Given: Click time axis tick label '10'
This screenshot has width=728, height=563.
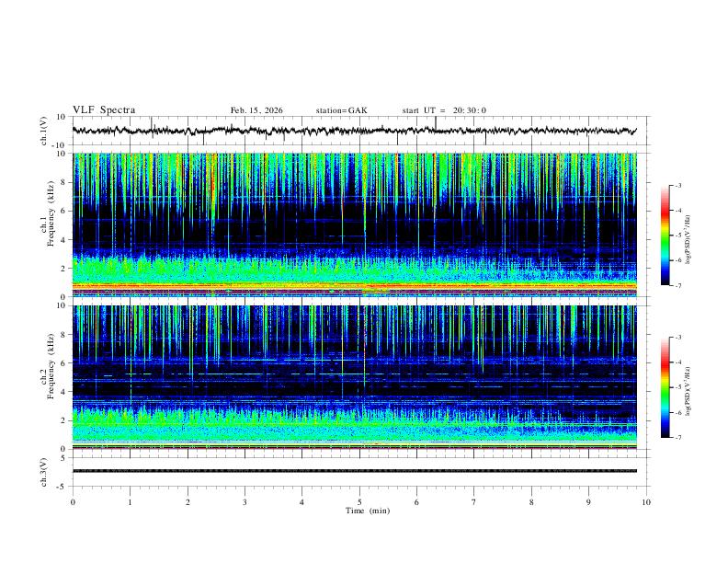Looking at the screenshot, I should 646,502.
